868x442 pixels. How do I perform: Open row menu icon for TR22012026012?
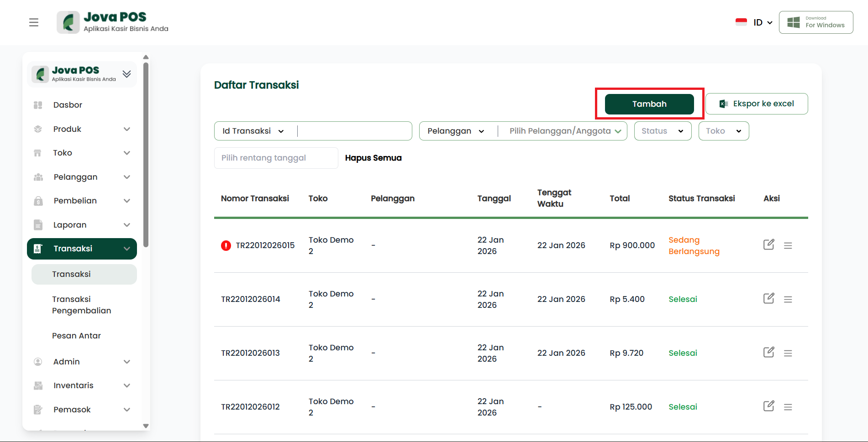pyautogui.click(x=788, y=407)
